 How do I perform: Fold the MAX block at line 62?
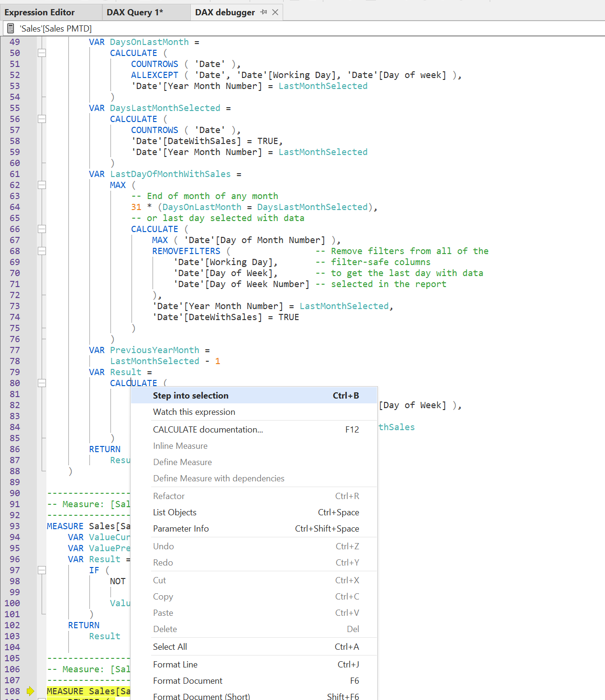click(42, 185)
